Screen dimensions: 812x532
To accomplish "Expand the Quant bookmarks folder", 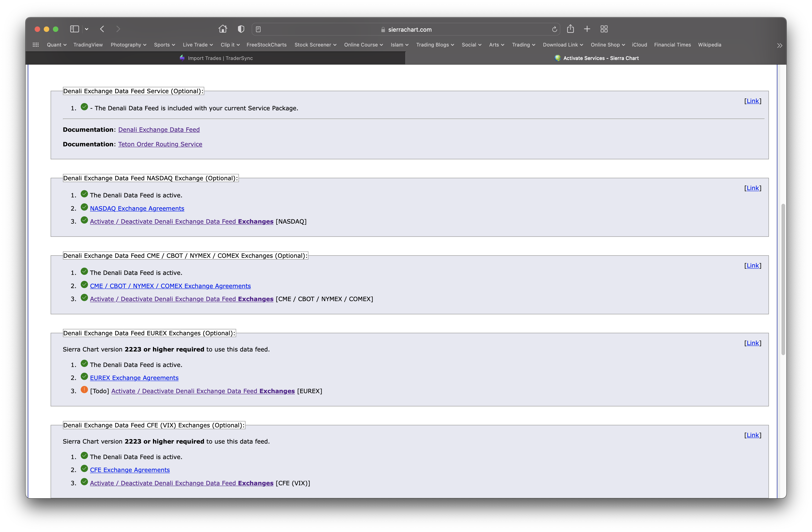I will [57, 45].
